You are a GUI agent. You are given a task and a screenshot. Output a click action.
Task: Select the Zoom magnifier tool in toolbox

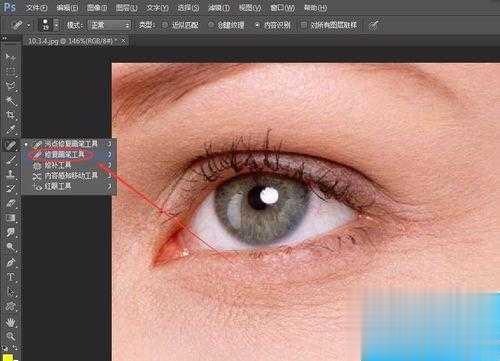pyautogui.click(x=10, y=336)
